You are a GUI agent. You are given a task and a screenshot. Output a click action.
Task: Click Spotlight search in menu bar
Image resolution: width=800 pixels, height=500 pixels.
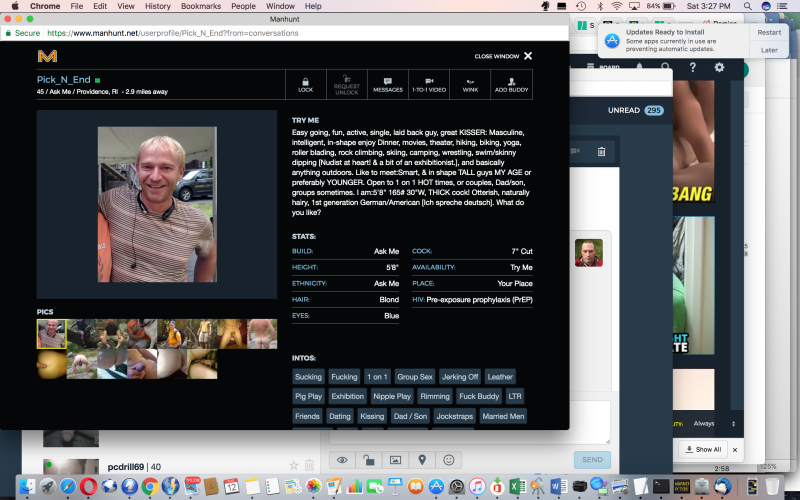point(747,6)
